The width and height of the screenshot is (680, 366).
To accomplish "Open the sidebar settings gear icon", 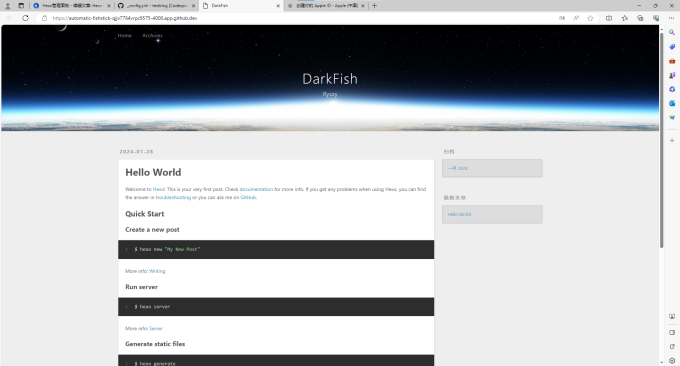I will point(672,360).
